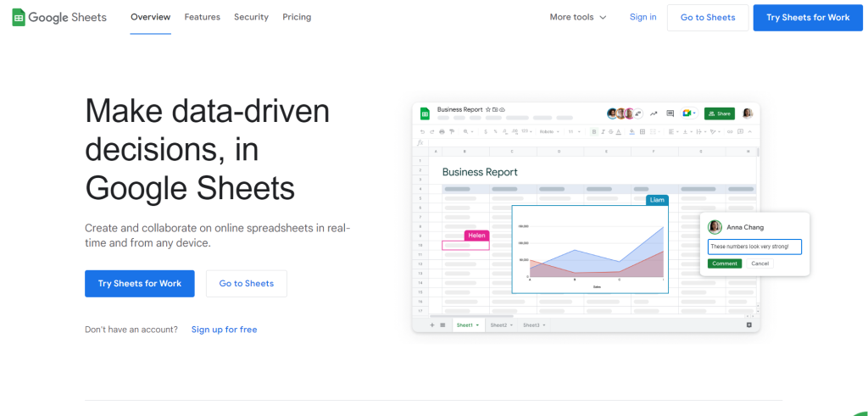
Task: Click Cancel in the comment box
Action: [x=760, y=263]
